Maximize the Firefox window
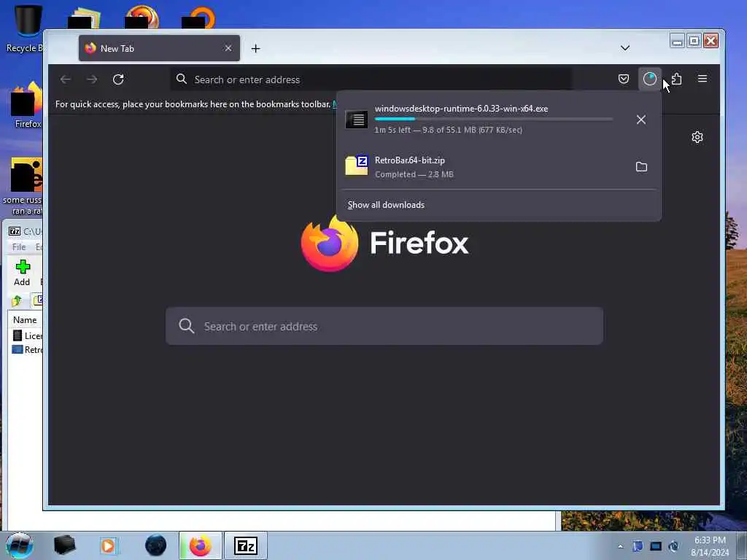Screen dimensions: 747x560 [694, 41]
